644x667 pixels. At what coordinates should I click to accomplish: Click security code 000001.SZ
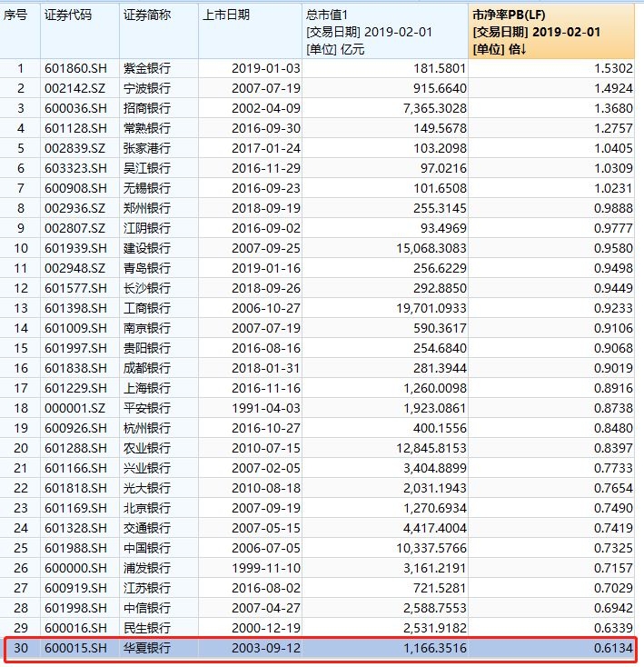[x=74, y=408]
